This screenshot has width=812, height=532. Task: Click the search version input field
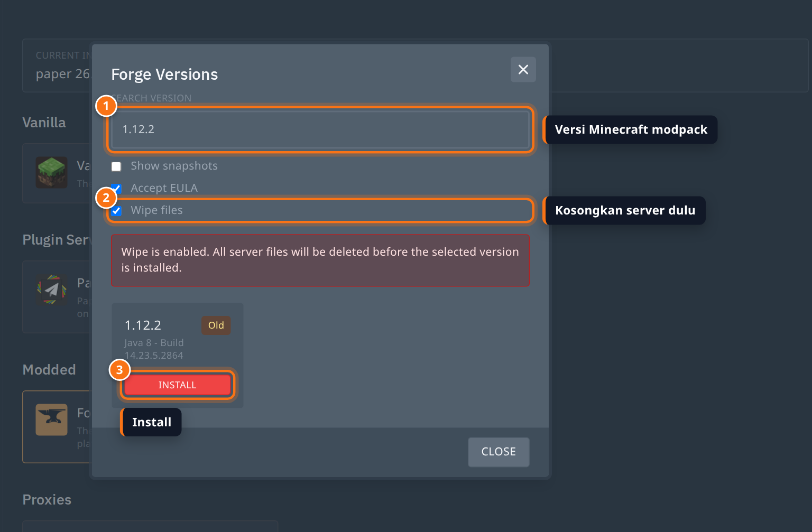[320, 129]
